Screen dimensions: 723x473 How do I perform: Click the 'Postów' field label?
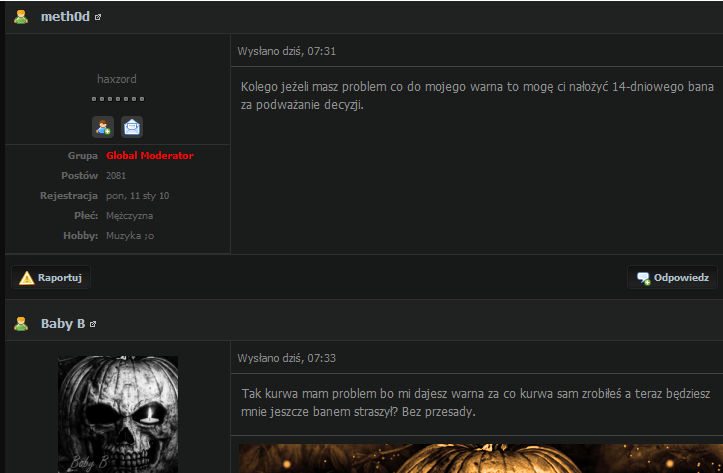(79, 176)
